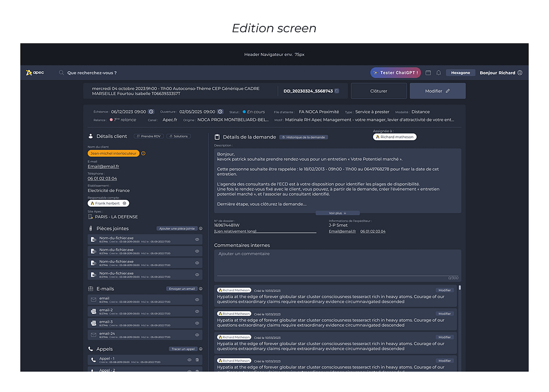Open the calendar icon in the top bar
The width and height of the screenshot is (549, 392).
click(428, 73)
